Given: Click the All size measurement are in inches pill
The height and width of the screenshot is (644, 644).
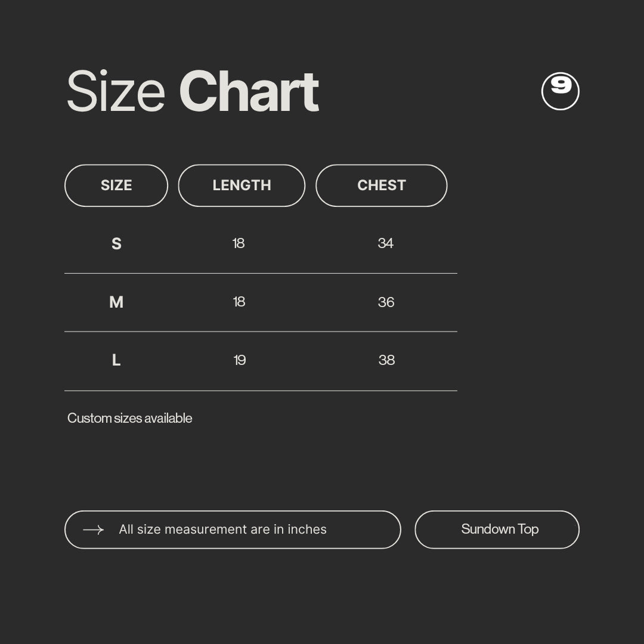Looking at the screenshot, I should [x=233, y=530].
